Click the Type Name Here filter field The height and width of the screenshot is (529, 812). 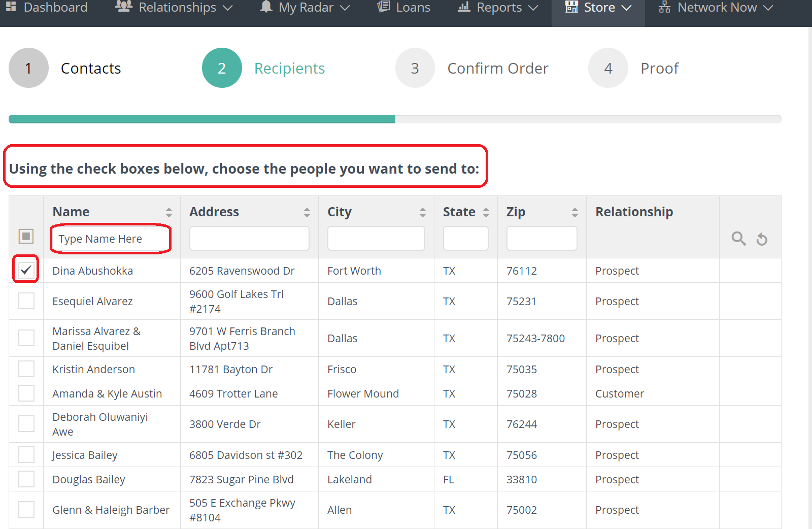(111, 239)
